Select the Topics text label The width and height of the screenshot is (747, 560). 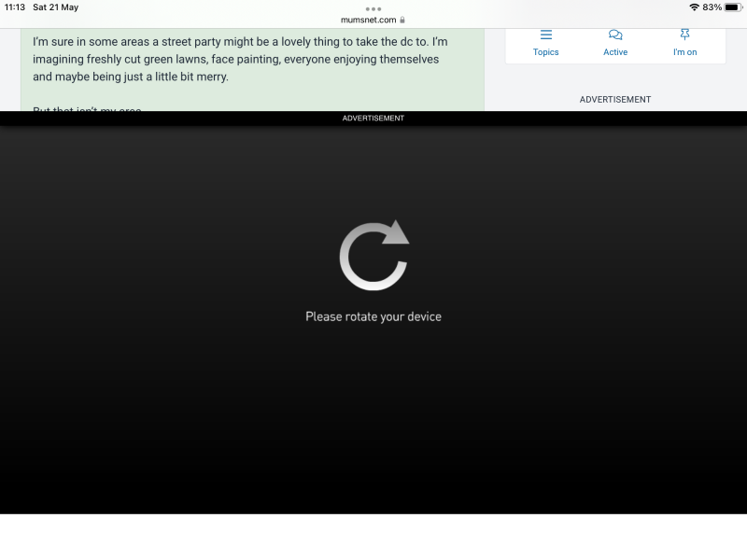click(546, 52)
